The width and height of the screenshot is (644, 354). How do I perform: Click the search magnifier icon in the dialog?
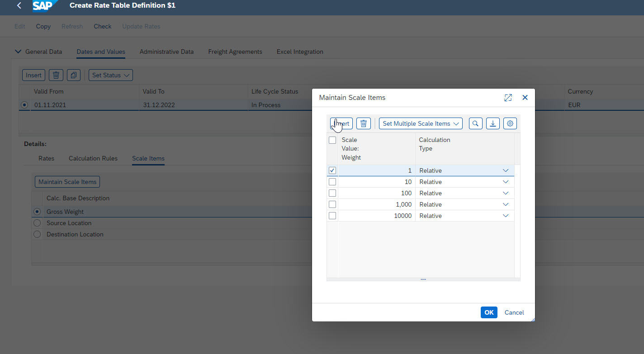[x=475, y=123]
